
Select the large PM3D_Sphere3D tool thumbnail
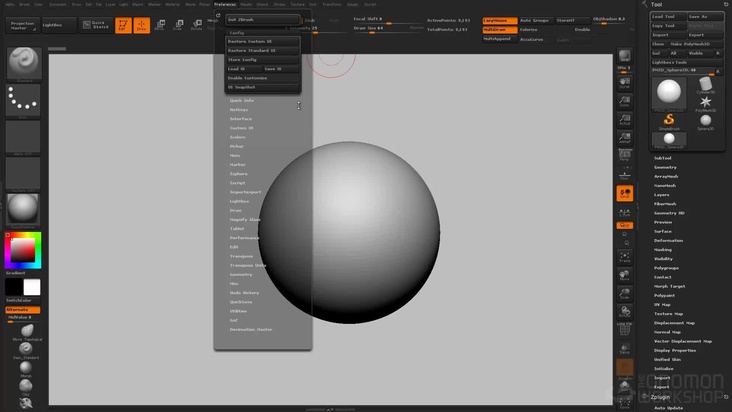pos(669,93)
